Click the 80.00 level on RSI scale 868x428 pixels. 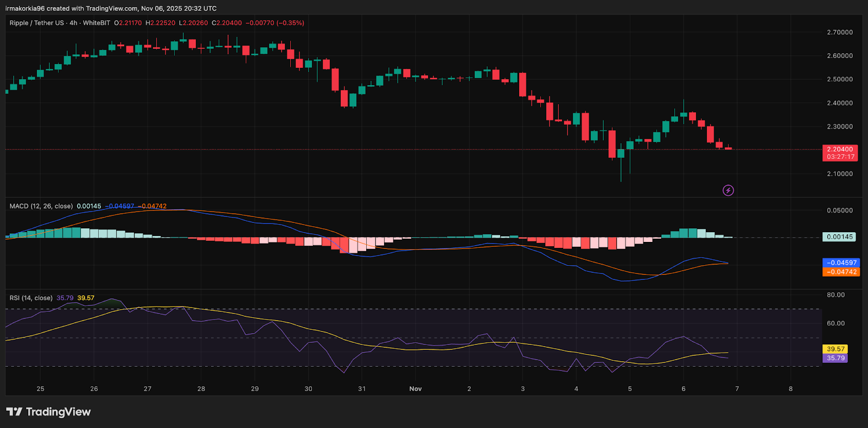point(835,295)
